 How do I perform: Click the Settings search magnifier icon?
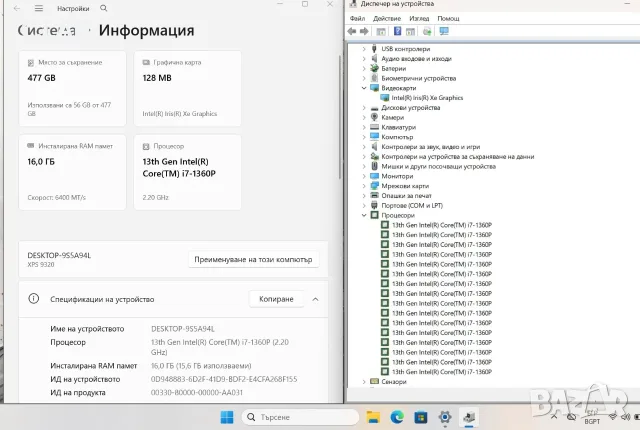[104, 8]
